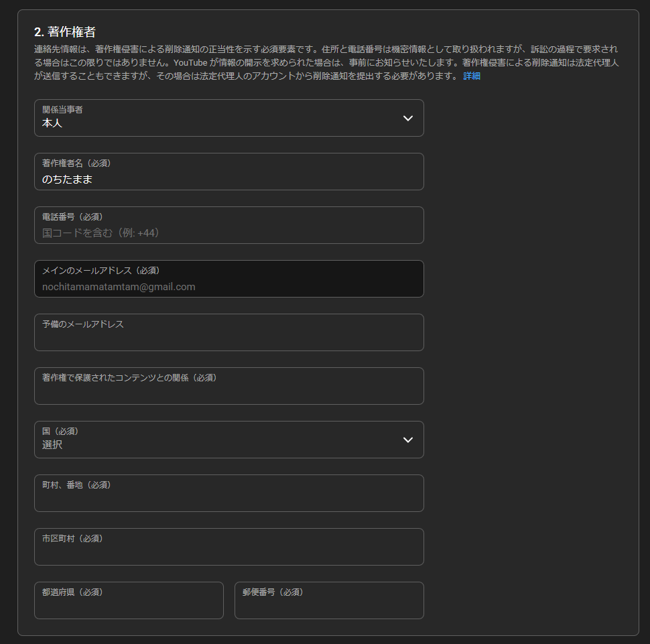
Task: Click the chevron arrow on 関係当事者 dropdown
Action: click(x=407, y=118)
